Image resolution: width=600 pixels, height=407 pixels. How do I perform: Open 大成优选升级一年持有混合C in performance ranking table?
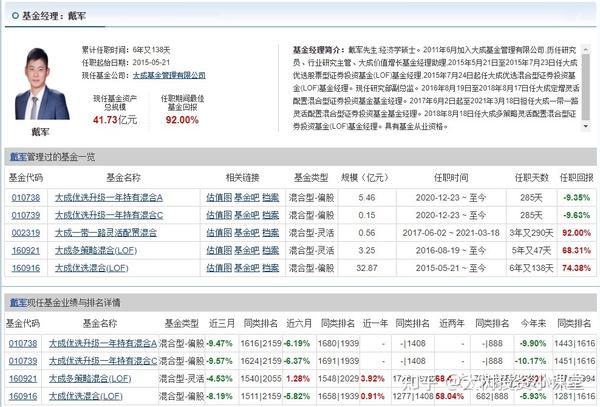tap(103, 361)
